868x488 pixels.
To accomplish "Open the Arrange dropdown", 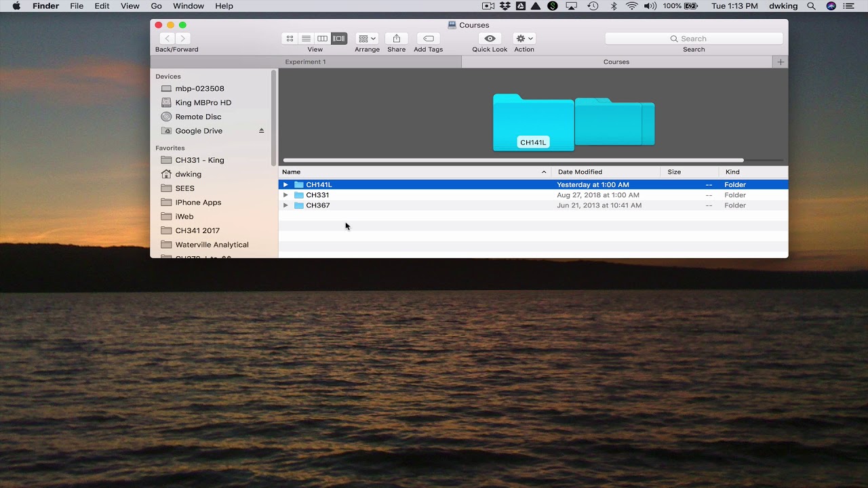I will coord(367,39).
